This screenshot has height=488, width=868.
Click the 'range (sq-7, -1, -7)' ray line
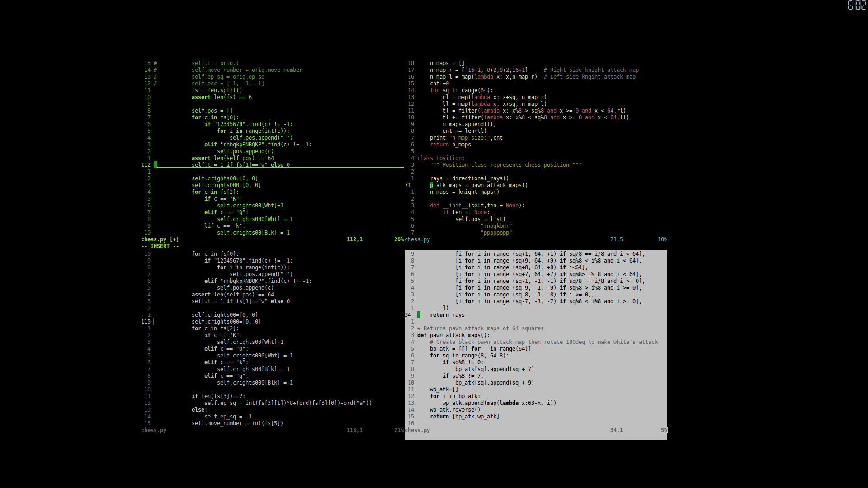click(548, 301)
